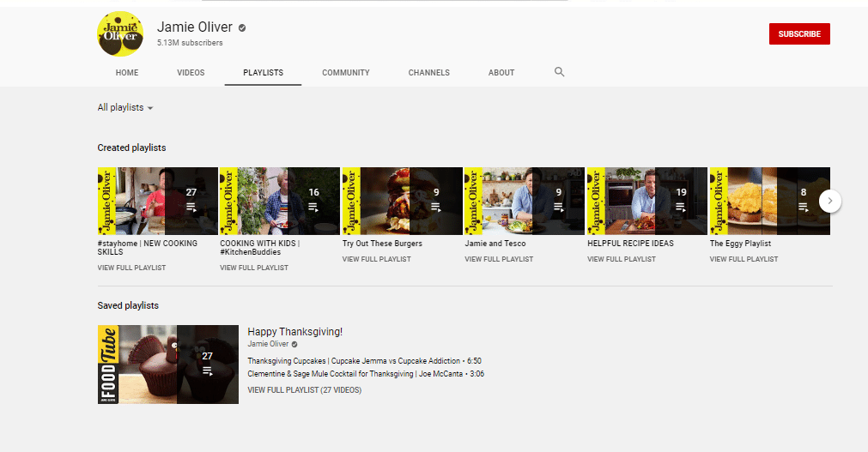Click the 'COOKING WITH KIDS | #KitchenBuddies' title
868x452 pixels.
259,248
